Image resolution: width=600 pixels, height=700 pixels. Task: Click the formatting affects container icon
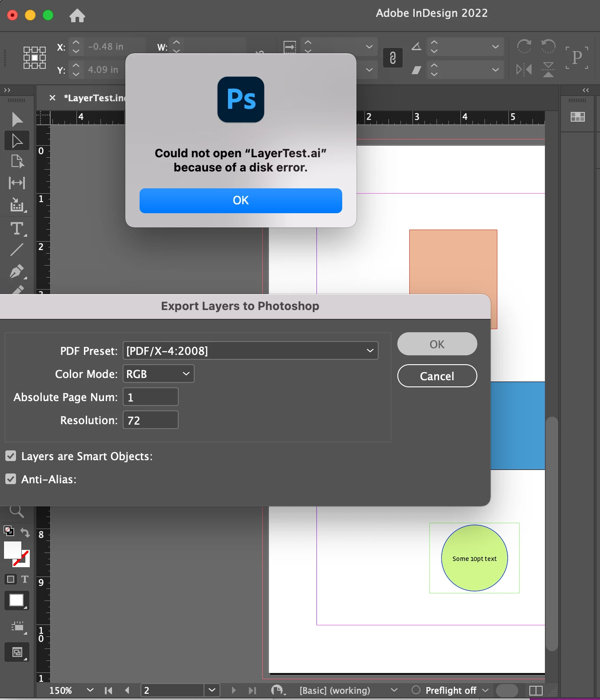[11, 579]
